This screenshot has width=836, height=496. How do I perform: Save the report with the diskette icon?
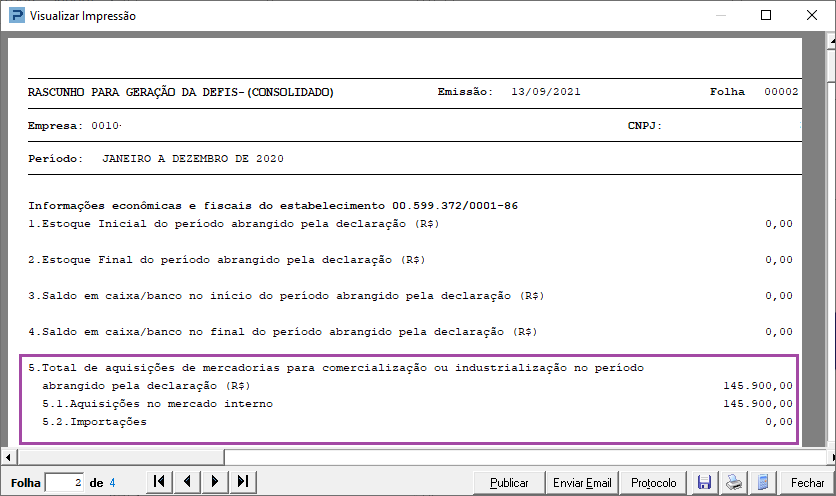(704, 482)
